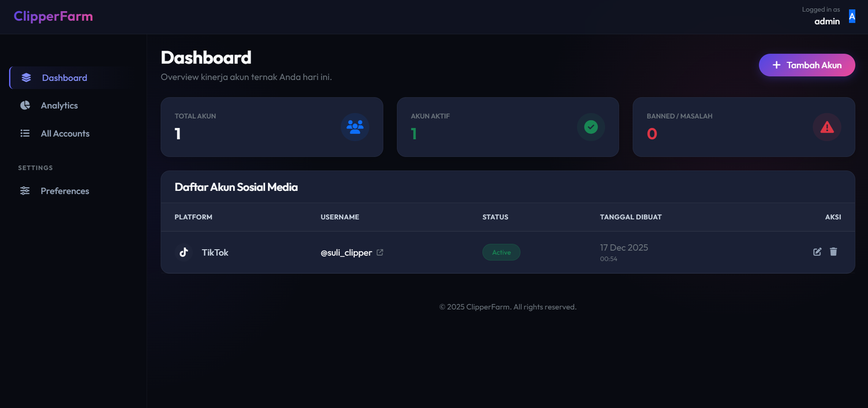The width and height of the screenshot is (868, 408).
Task: Click the green checkmark icon on Akun Aktif card
Action: [x=591, y=127]
